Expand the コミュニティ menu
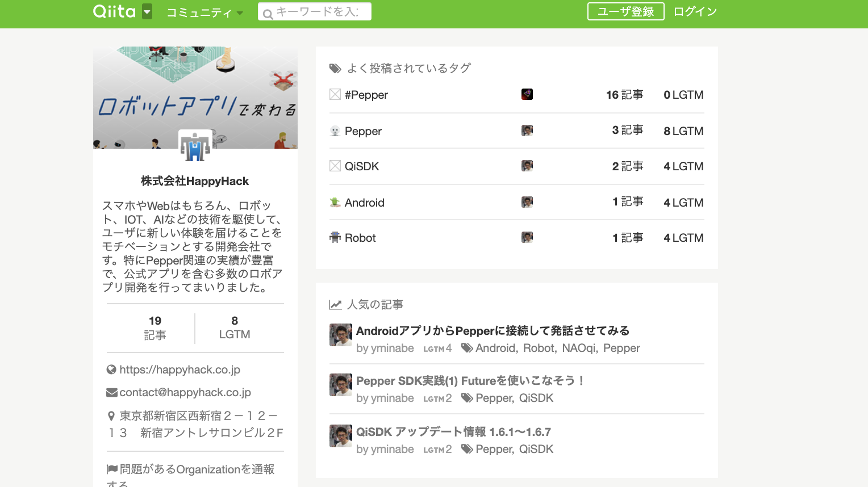Image resolution: width=868 pixels, height=487 pixels. click(x=205, y=12)
